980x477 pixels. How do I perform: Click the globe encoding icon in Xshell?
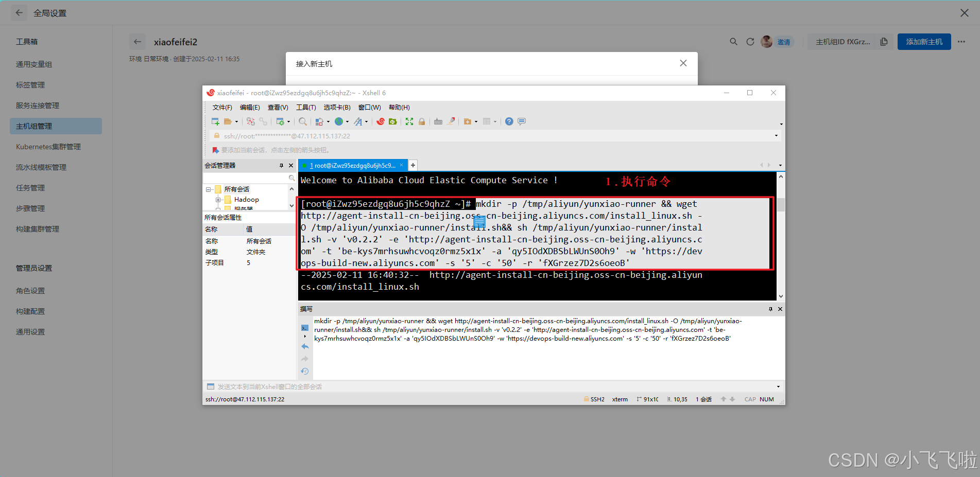[339, 121]
